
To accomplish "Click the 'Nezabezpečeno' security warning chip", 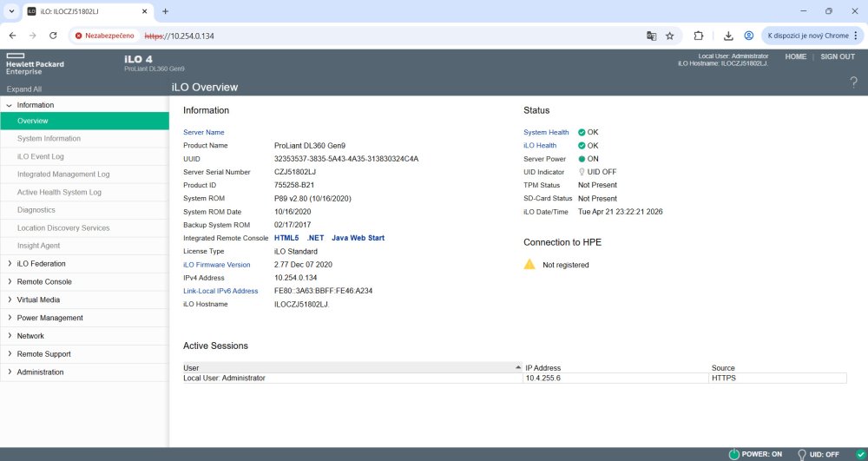I will point(104,36).
